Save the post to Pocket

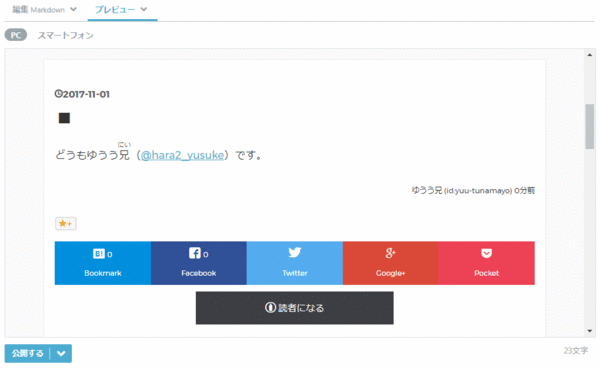[x=486, y=263]
